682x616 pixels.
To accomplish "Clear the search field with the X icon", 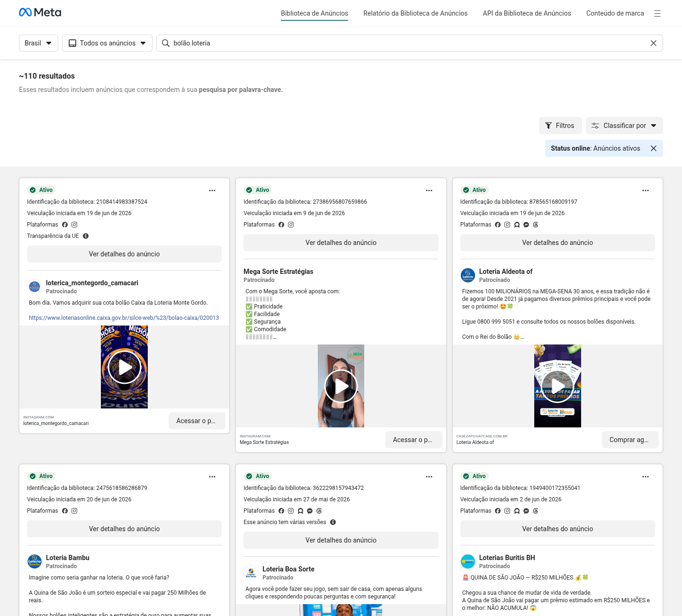I will coord(654,43).
